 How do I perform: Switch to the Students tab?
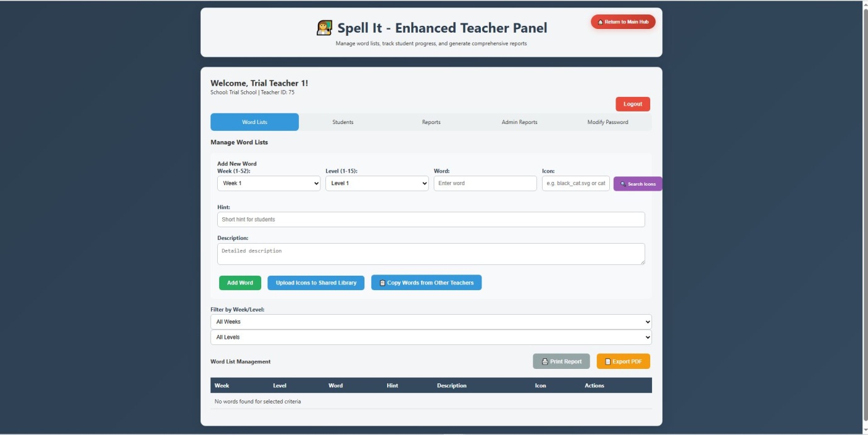click(342, 122)
